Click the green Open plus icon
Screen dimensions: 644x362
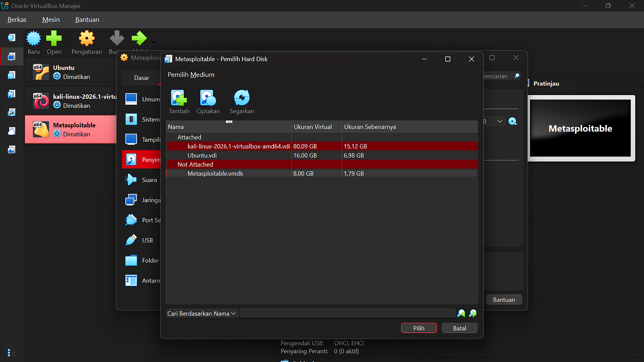tap(54, 39)
